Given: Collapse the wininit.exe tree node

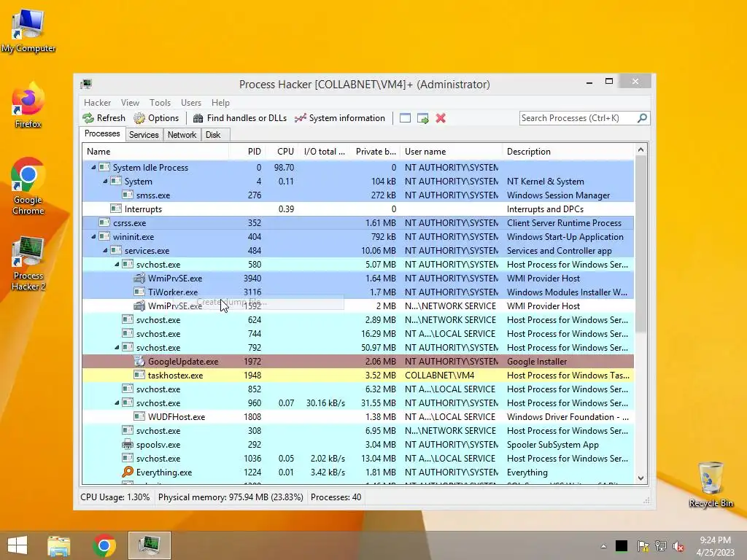Looking at the screenshot, I should (x=93, y=236).
